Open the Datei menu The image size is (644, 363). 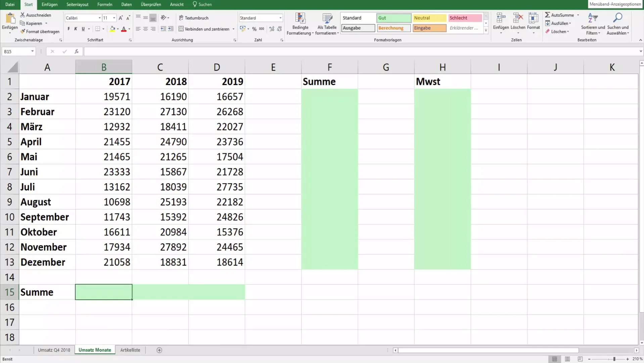pyautogui.click(x=10, y=4)
